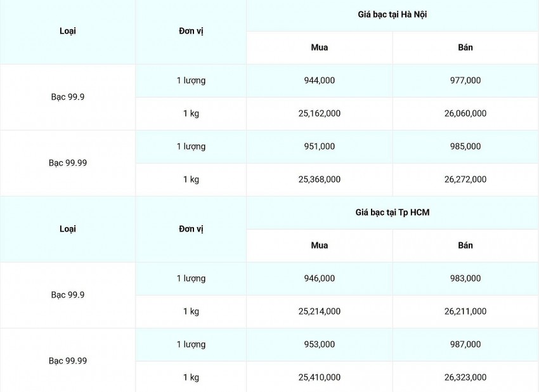Click the 26,323,000 value
Screen dimensions: 539x392
coord(465,377)
